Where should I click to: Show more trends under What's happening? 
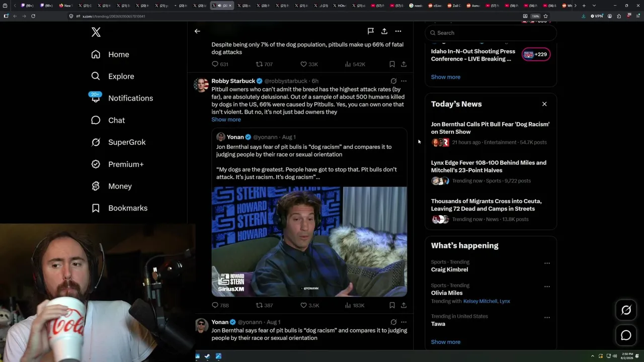[445, 342]
